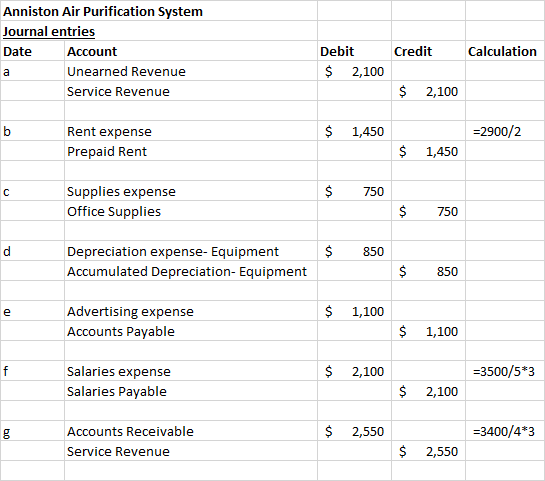
Task: Select the 'Salaries expense' account cell
Action: pos(191,371)
